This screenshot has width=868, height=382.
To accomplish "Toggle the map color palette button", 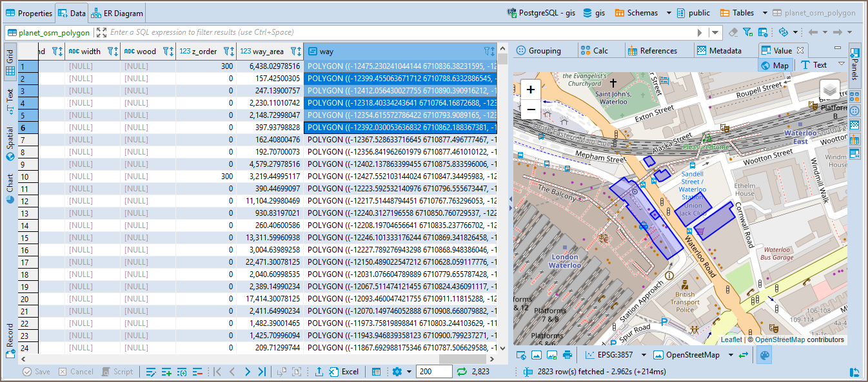I will coord(764,355).
